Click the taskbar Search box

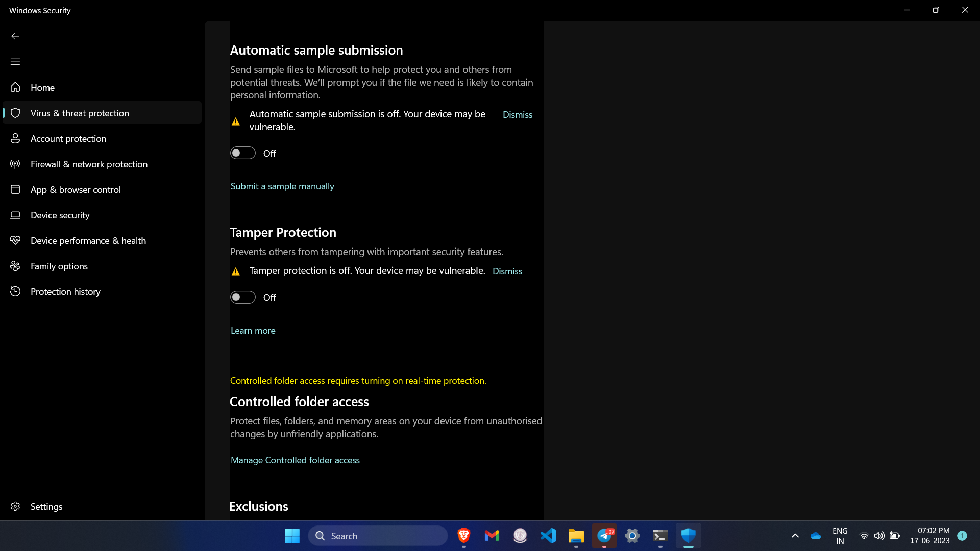click(x=378, y=536)
